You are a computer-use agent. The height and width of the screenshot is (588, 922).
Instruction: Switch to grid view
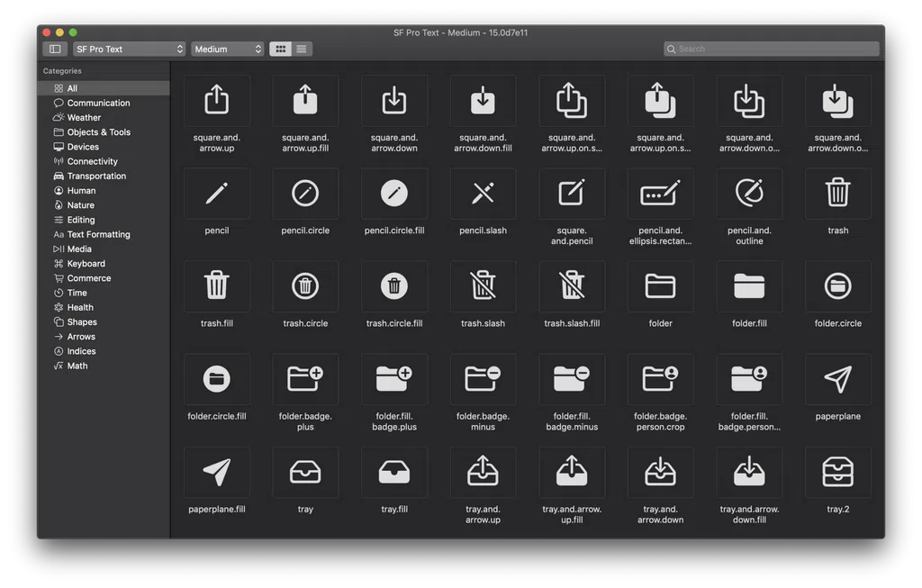coord(281,49)
